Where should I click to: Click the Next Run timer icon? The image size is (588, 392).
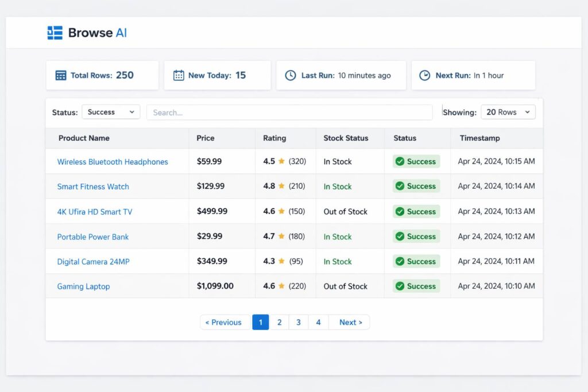[424, 75]
